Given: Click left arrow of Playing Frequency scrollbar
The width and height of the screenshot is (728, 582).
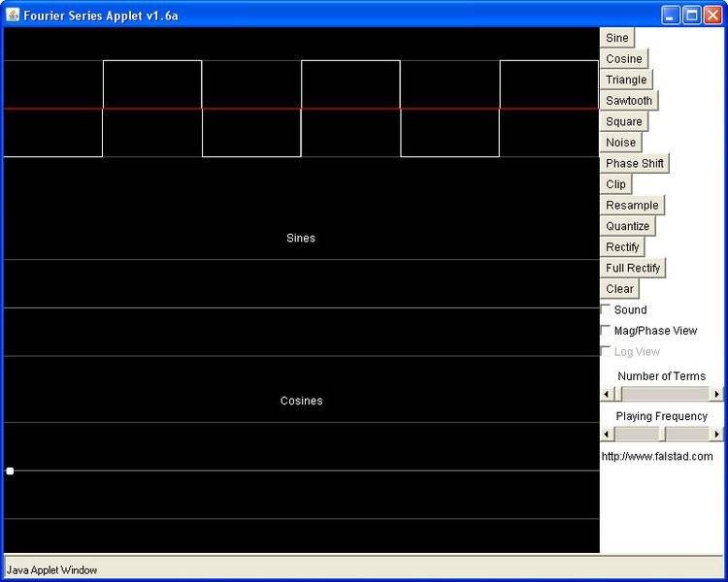Looking at the screenshot, I should coord(606,434).
